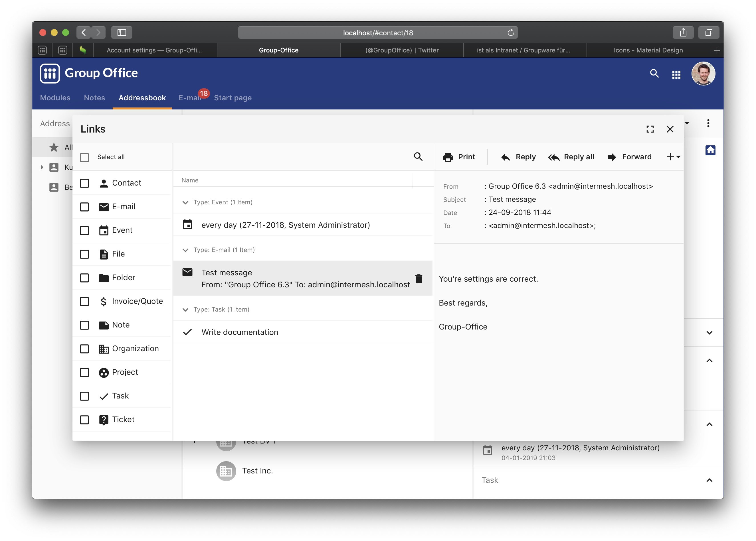Collapse the Type: Task group
This screenshot has height=541, width=756.
(185, 310)
